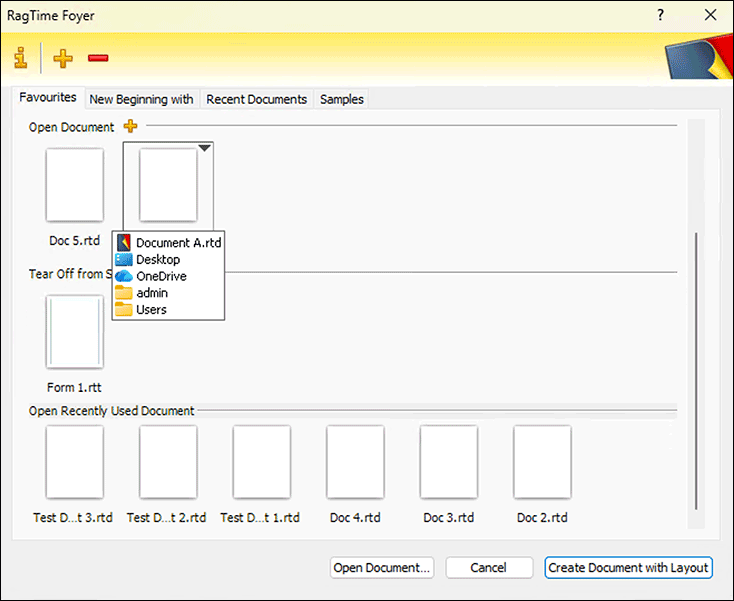The height and width of the screenshot is (601, 734).
Task: Click the yellow info icon in toolbar
Action: tap(21, 58)
